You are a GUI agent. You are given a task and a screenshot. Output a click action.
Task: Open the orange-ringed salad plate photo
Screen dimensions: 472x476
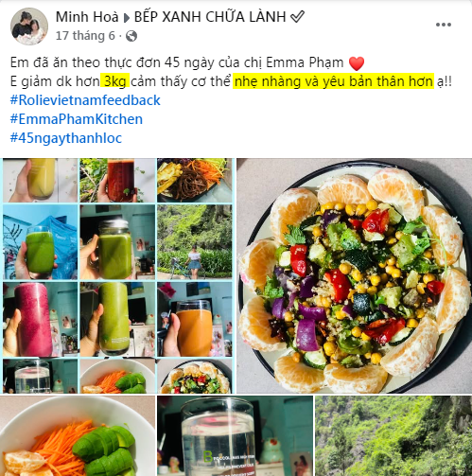355,275
